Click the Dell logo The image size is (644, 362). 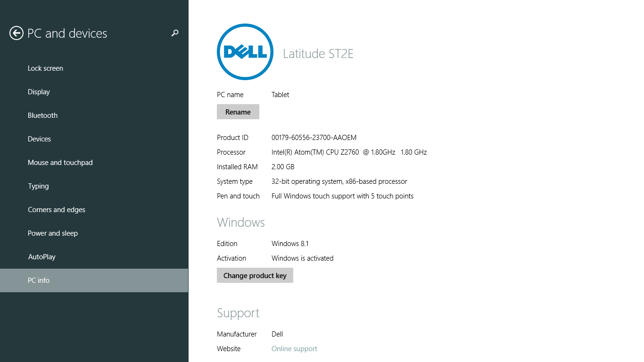[245, 52]
